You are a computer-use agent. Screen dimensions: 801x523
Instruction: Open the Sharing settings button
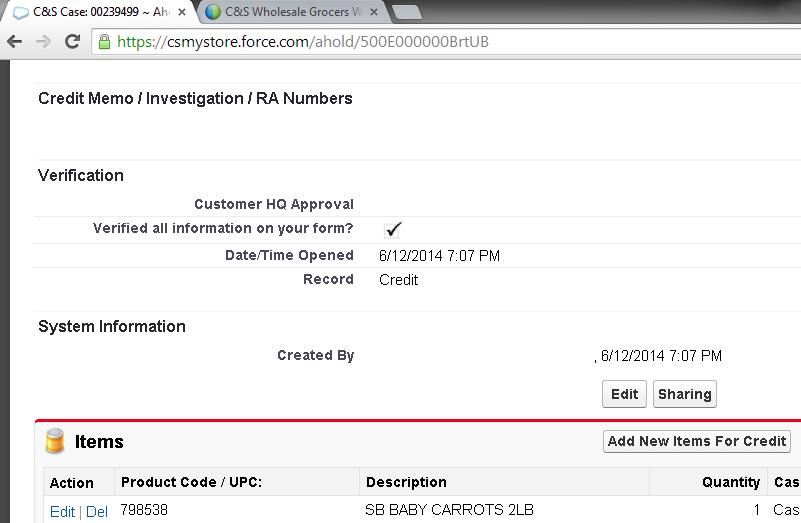[x=684, y=394]
